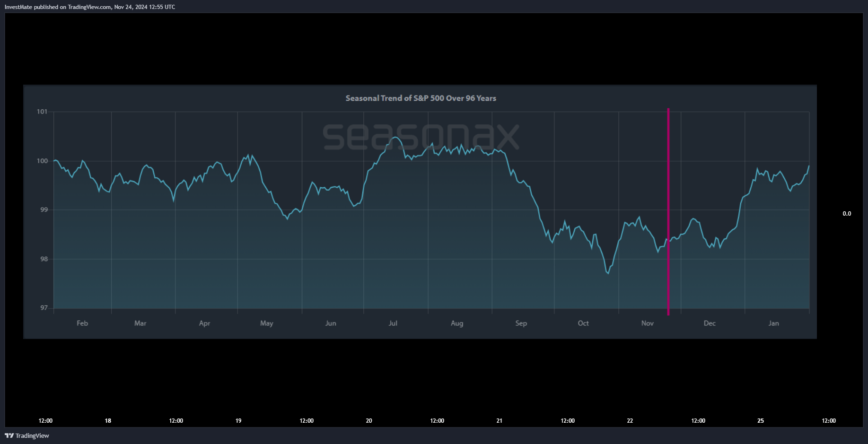Screen dimensions: 868x444
Task: Click the 101 value on the y-axis
Action: click(x=42, y=112)
